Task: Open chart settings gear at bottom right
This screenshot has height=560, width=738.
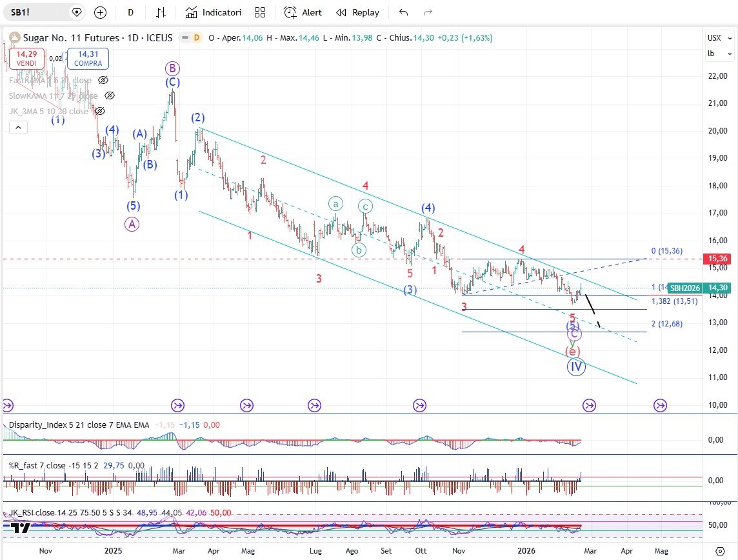Action: 721,552
